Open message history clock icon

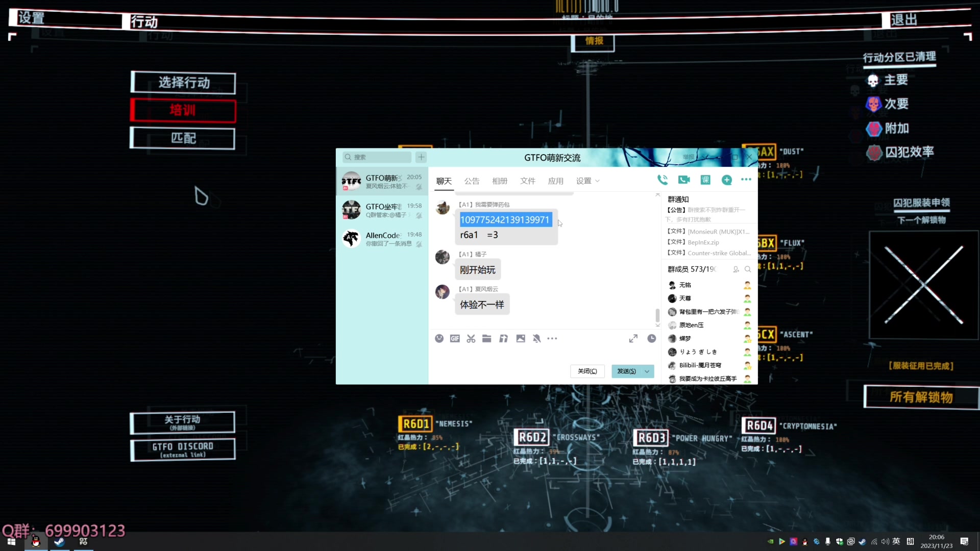(652, 338)
